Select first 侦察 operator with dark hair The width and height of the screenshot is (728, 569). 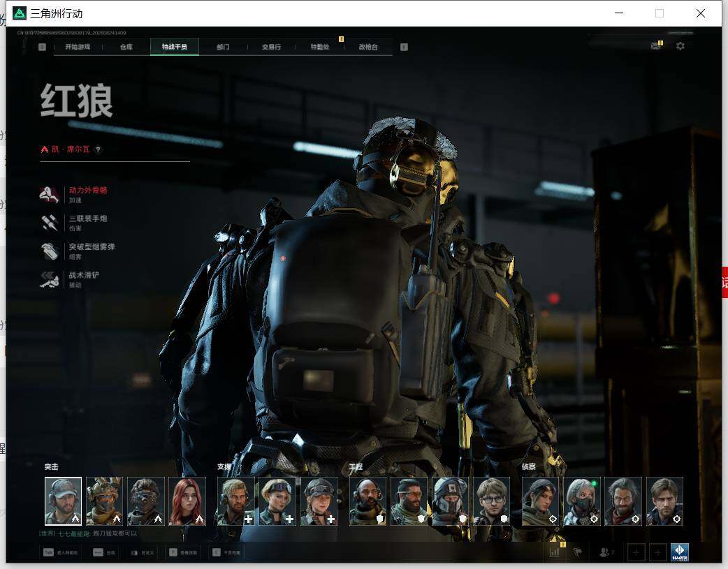click(541, 501)
